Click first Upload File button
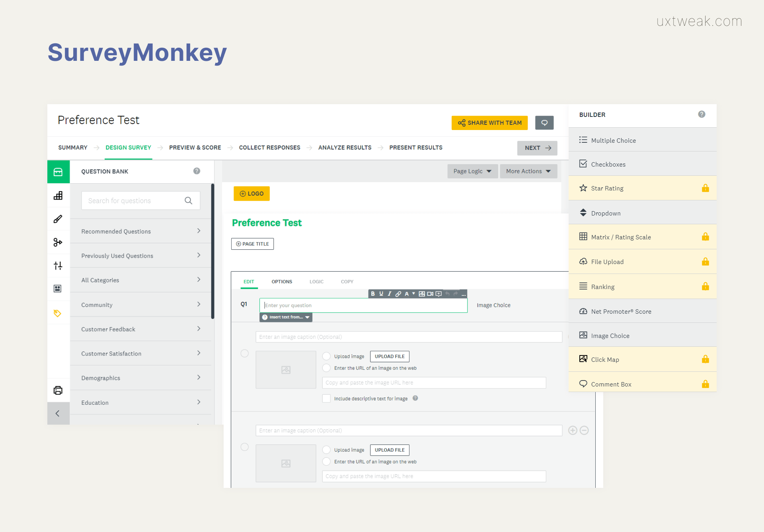 [x=390, y=356]
